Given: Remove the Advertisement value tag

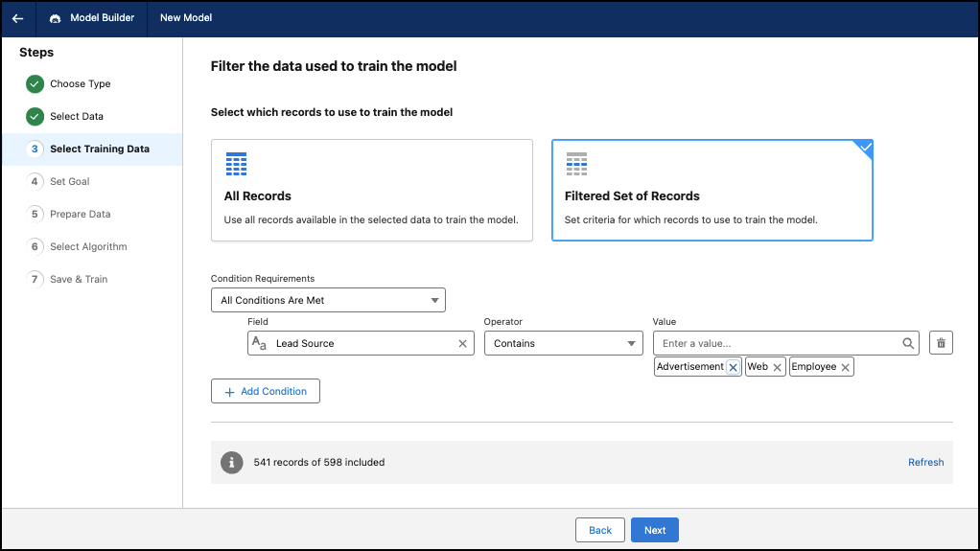Looking at the screenshot, I should [x=734, y=367].
